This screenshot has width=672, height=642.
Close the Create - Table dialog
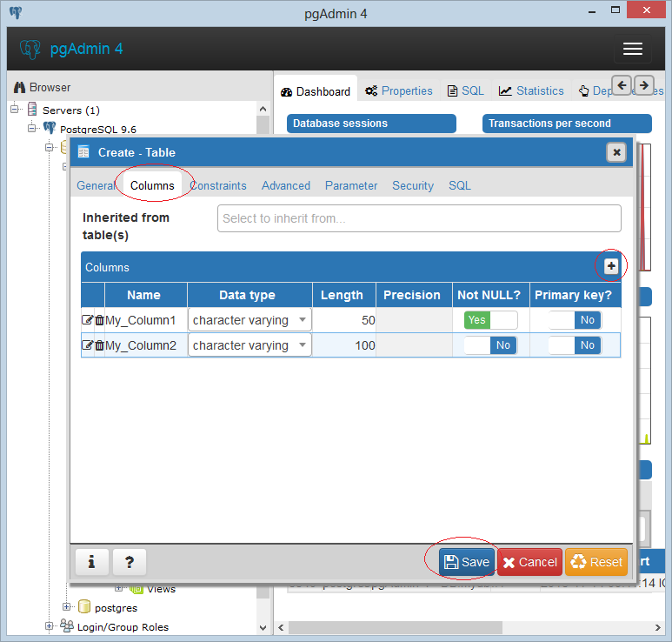(x=616, y=152)
